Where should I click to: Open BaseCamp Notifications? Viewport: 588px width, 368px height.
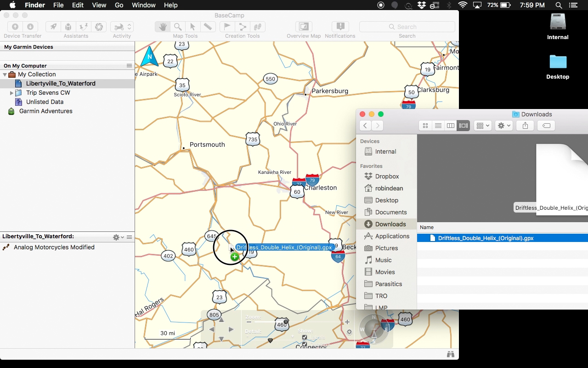click(x=340, y=27)
